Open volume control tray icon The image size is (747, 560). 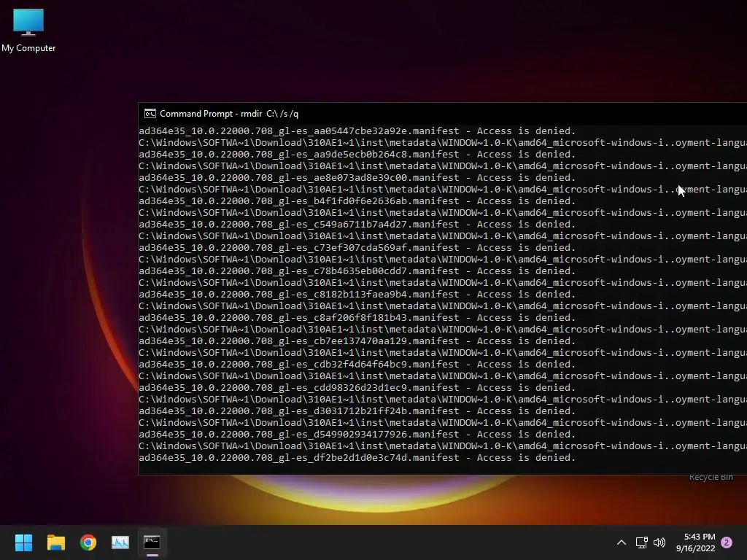click(x=659, y=542)
